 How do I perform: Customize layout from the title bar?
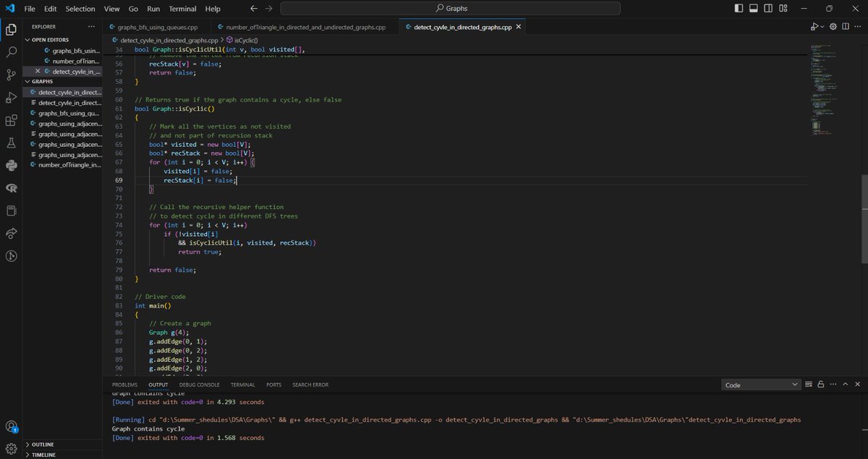point(782,9)
